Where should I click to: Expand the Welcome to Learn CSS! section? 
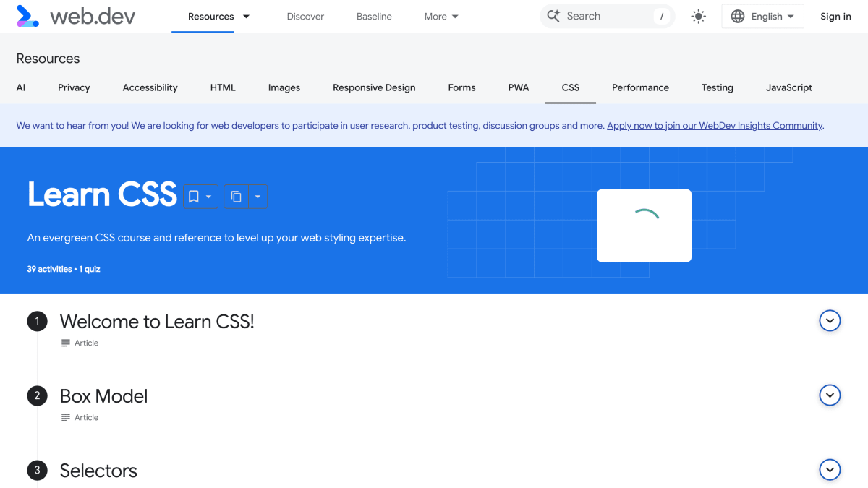point(830,320)
